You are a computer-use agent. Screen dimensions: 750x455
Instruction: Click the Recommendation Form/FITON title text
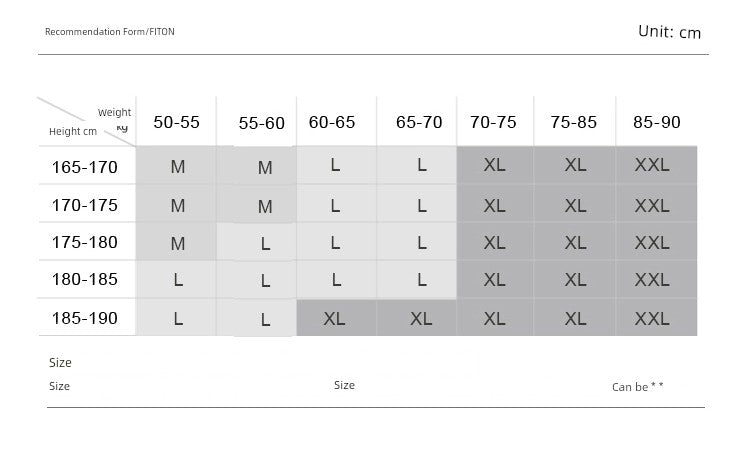coord(109,32)
